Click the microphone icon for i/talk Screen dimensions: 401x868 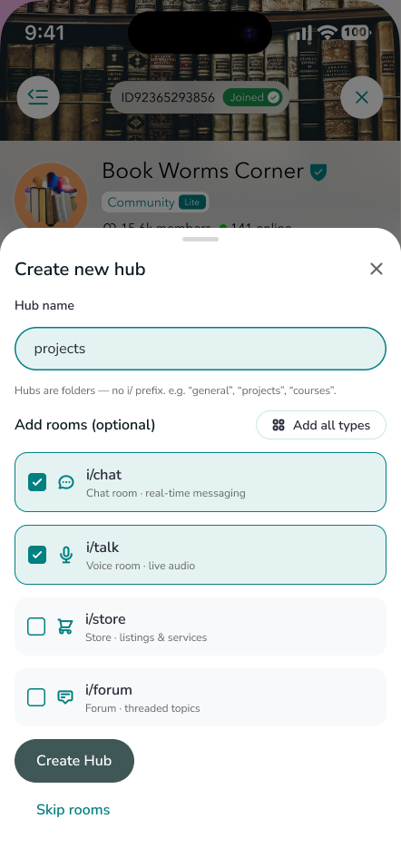(x=66, y=555)
